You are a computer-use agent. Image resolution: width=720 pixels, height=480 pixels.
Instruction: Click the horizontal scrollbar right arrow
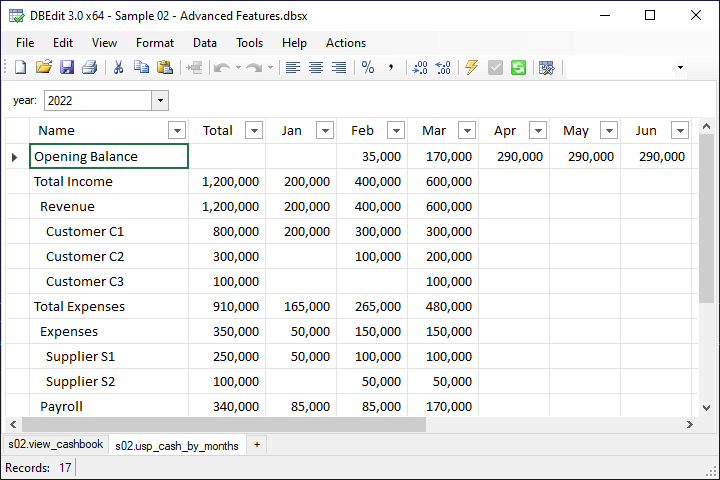690,424
